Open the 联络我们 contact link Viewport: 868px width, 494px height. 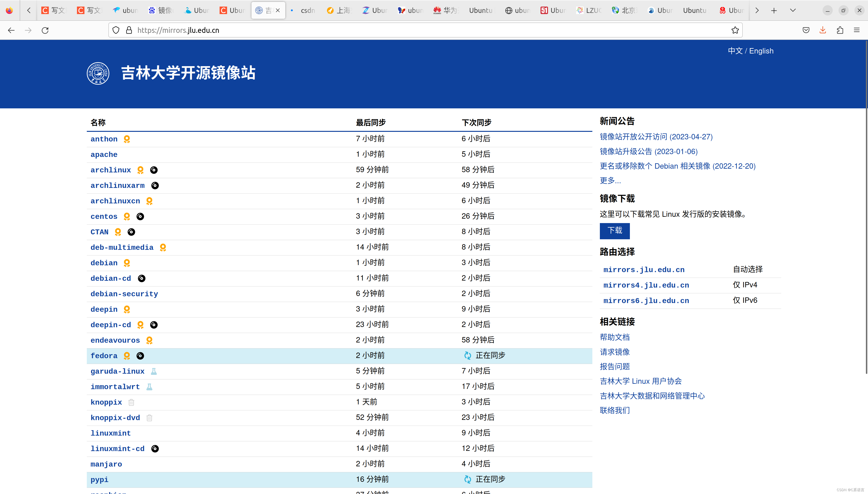(615, 410)
